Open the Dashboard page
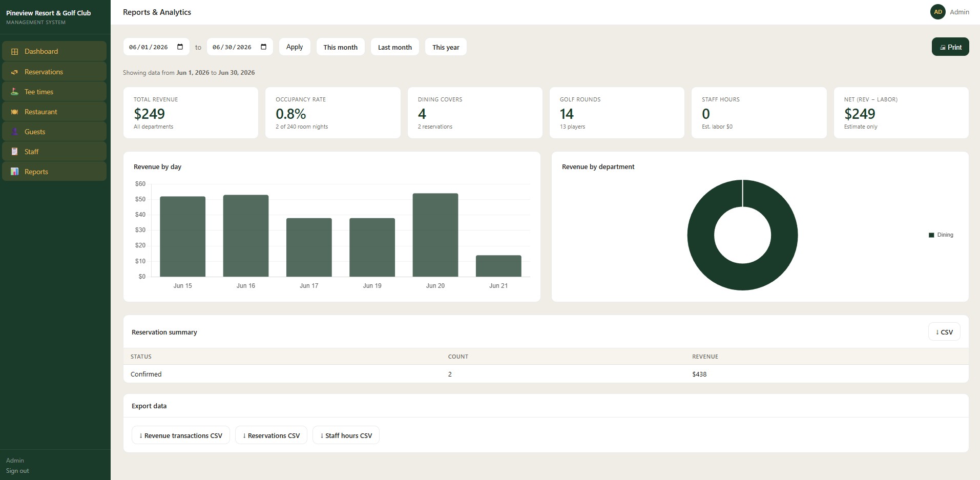 coord(54,51)
